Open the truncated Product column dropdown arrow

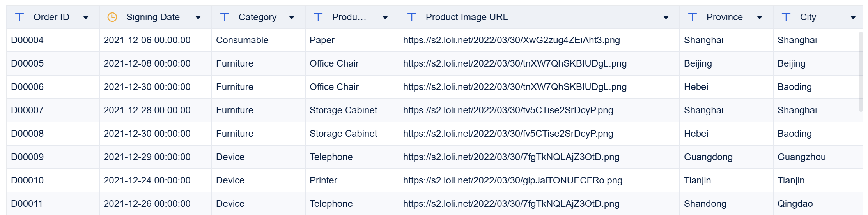385,18
